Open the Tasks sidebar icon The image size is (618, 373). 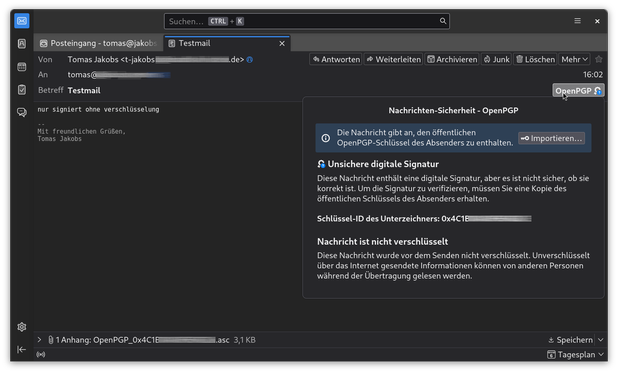pyautogui.click(x=22, y=90)
